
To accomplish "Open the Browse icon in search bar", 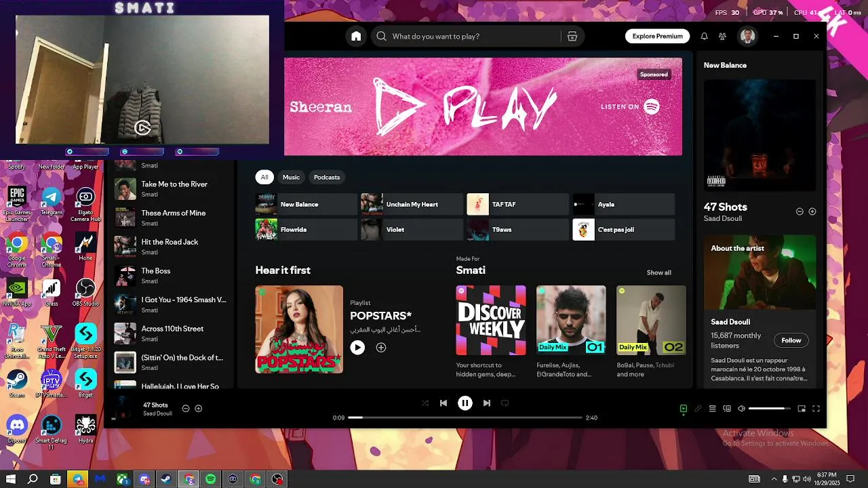I will 572,37.
